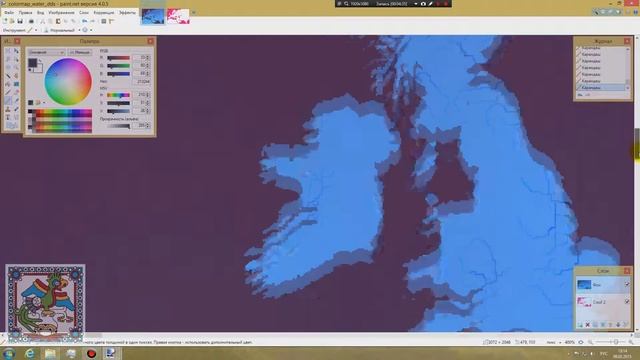Add a new layer in Layers panel
Viewport: 640px width, 360px height.
pos(580,324)
